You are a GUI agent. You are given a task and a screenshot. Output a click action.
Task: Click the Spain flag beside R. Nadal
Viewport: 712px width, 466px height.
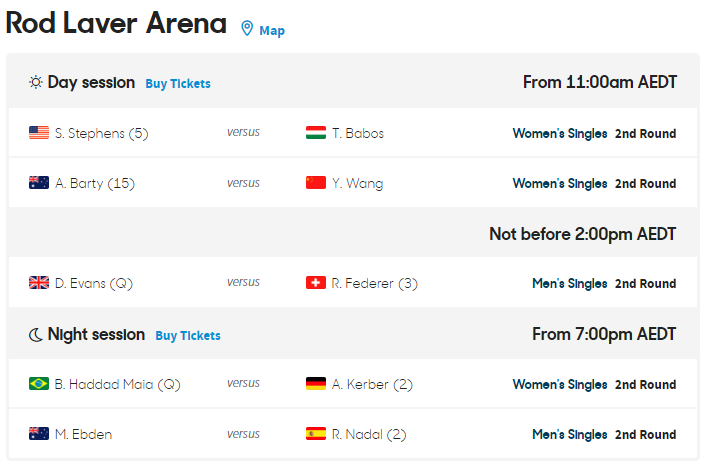tap(316, 434)
